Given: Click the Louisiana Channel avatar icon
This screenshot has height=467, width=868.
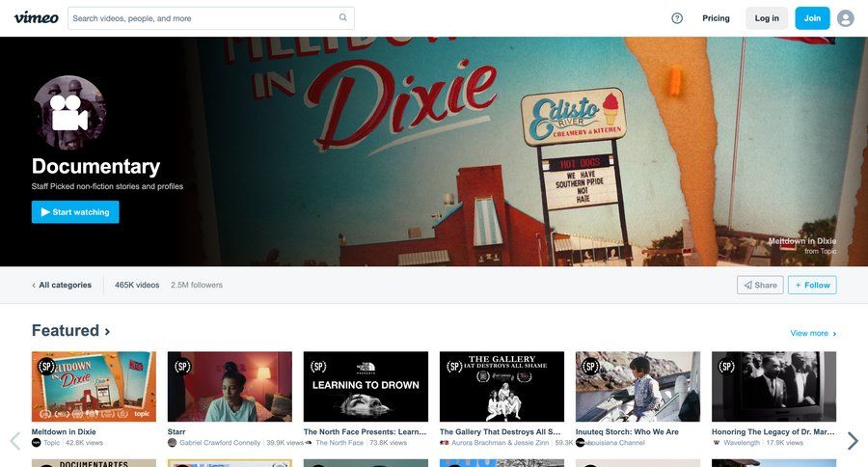Looking at the screenshot, I should pos(581,443).
